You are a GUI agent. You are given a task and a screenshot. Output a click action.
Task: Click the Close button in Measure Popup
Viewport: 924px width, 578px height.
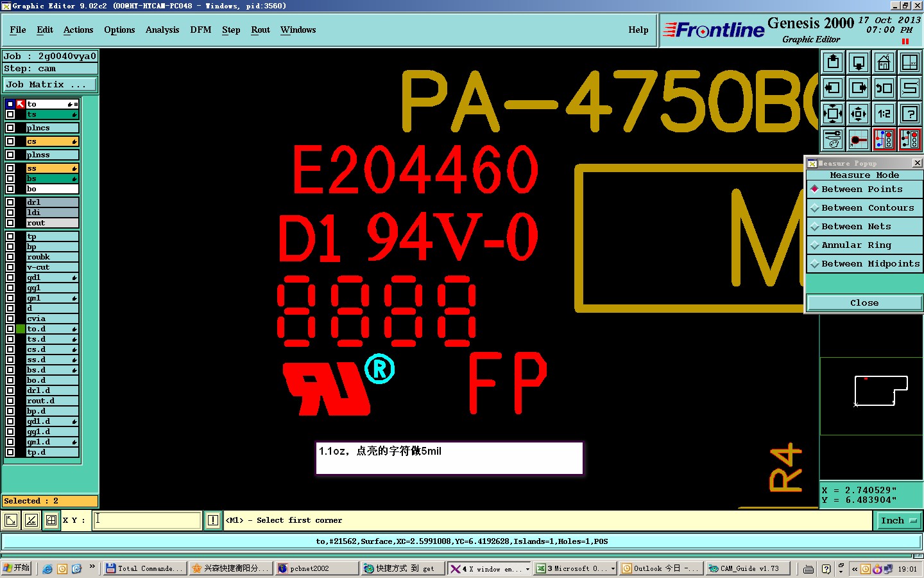tap(864, 302)
